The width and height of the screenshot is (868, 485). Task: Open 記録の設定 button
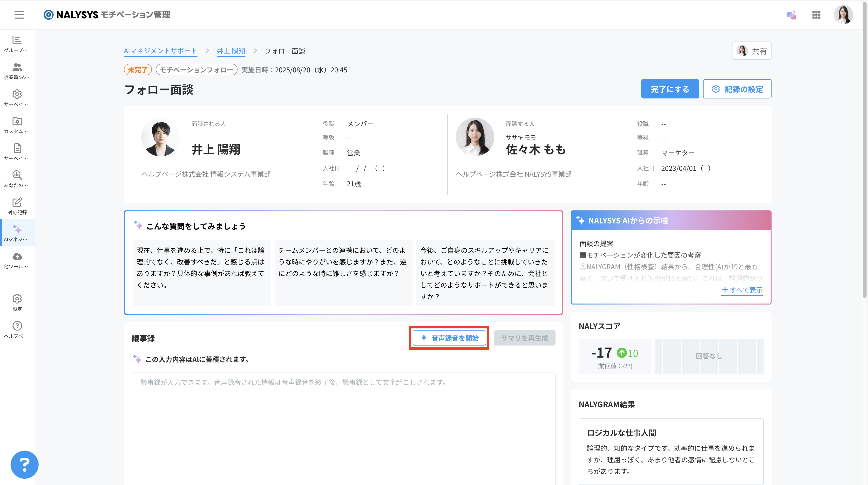click(737, 89)
